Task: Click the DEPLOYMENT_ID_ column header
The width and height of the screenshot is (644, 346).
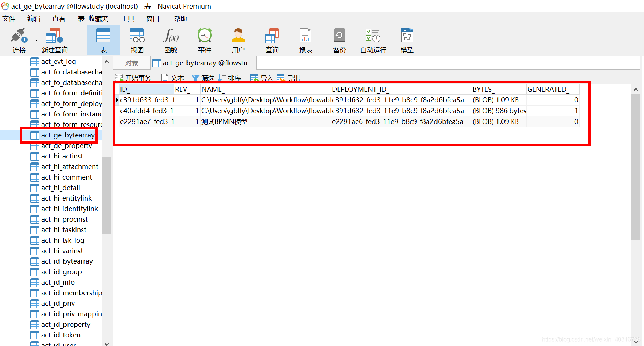Action: (401, 89)
